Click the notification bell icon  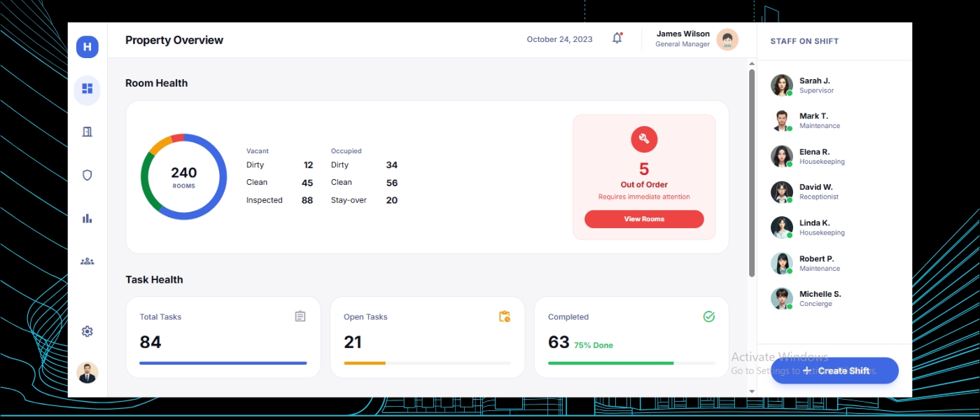coord(617,38)
